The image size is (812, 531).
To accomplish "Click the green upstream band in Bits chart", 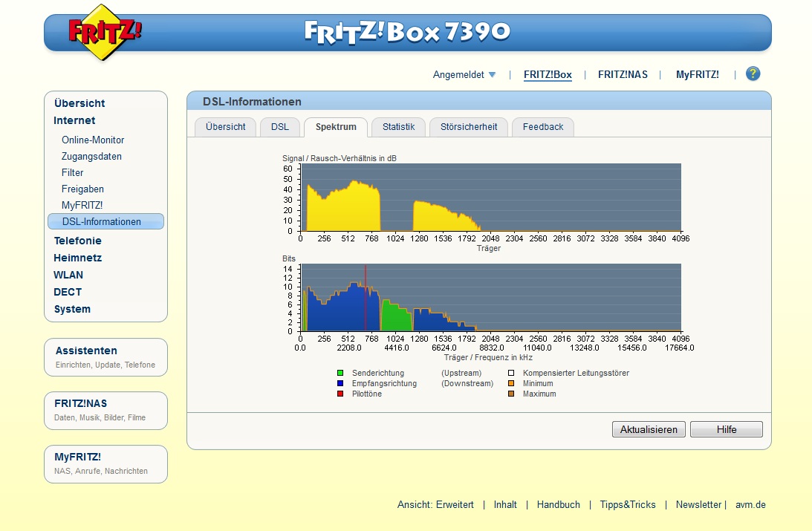I will tap(396, 316).
